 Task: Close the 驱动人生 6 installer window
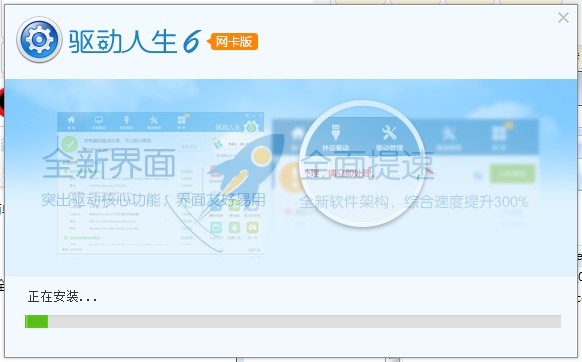563,17
